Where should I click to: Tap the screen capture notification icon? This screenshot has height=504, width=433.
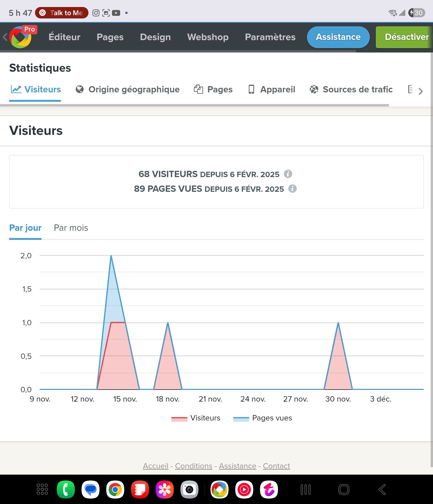point(106,13)
